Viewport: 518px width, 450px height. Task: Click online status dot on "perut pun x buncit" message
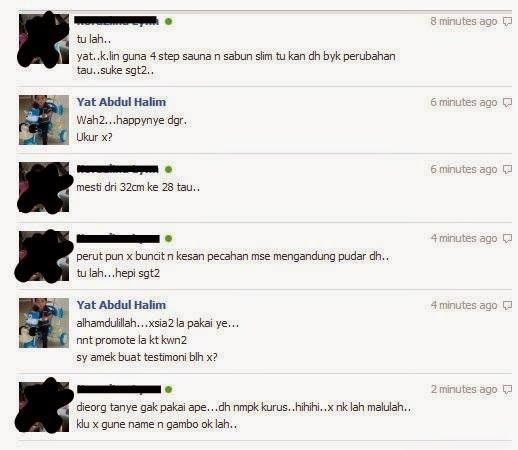[169, 238]
